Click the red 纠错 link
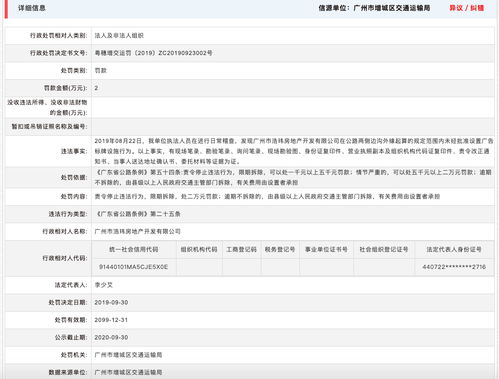The width and height of the screenshot is (499, 379). click(x=477, y=8)
